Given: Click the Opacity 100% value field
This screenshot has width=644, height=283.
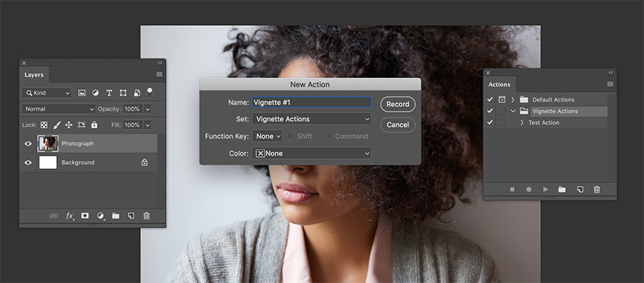Looking at the screenshot, I should click(x=133, y=109).
